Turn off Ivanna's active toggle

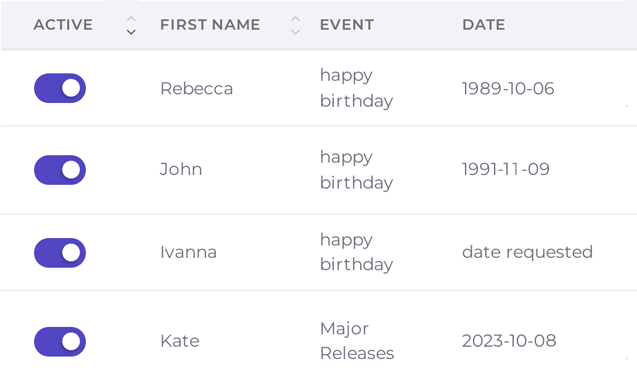point(60,253)
